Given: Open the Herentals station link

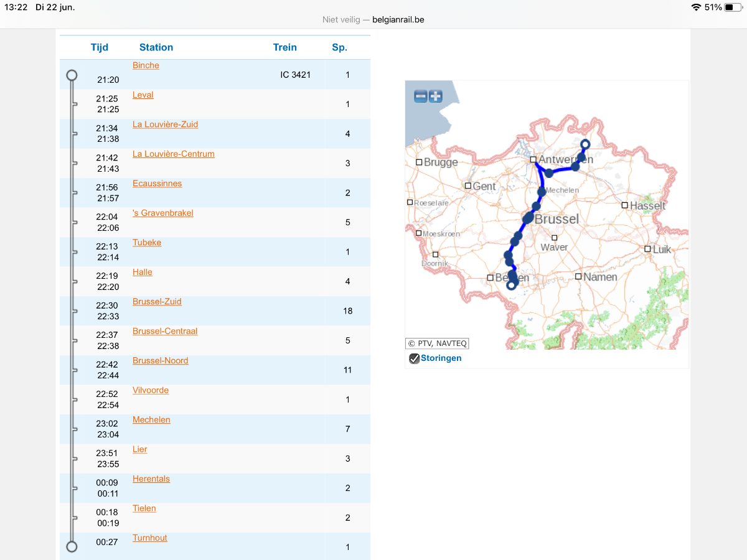Looking at the screenshot, I should (x=151, y=479).
